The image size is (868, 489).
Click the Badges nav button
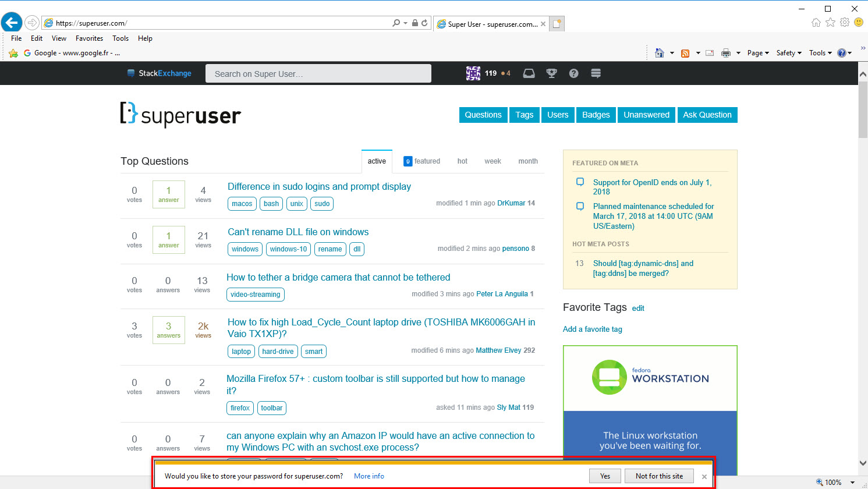[596, 115]
